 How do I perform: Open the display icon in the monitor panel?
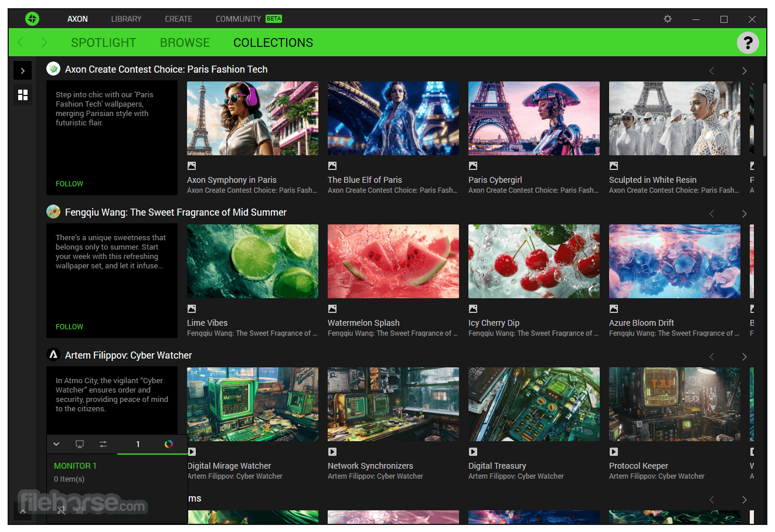pos(80,444)
